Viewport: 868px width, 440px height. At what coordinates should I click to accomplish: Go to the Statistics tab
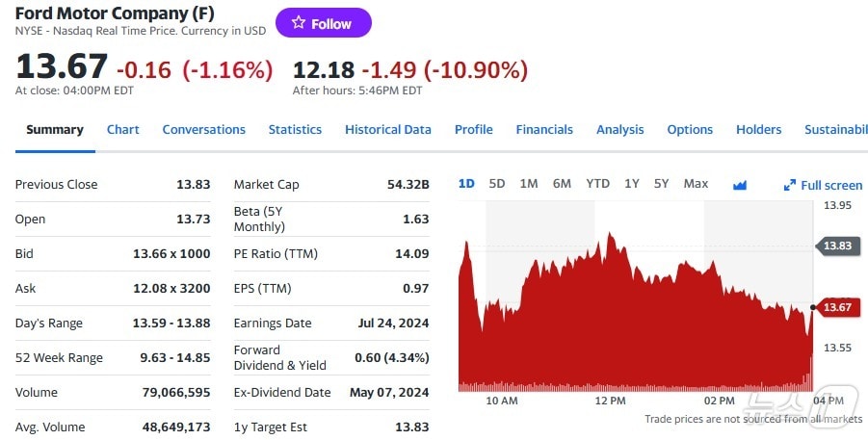(295, 130)
